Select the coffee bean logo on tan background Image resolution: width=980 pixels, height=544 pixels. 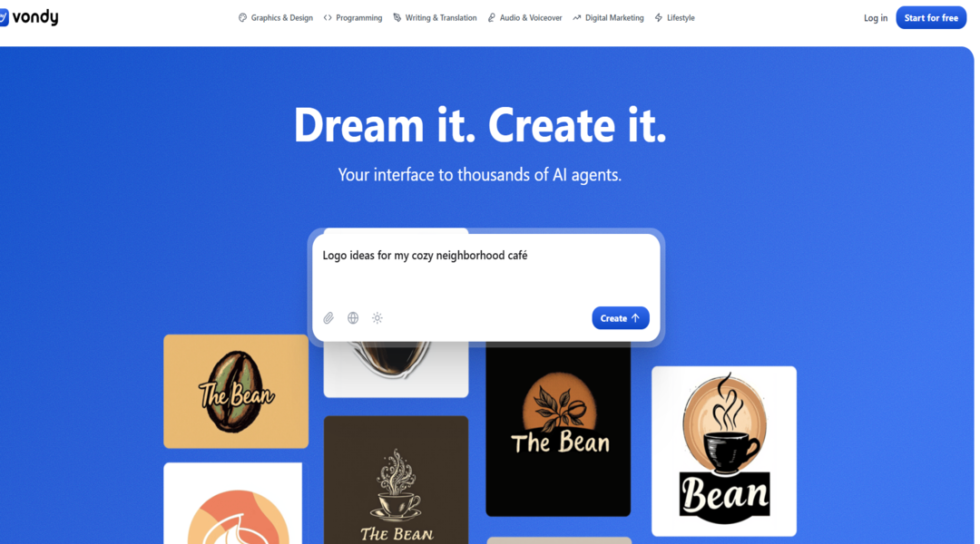tap(236, 391)
